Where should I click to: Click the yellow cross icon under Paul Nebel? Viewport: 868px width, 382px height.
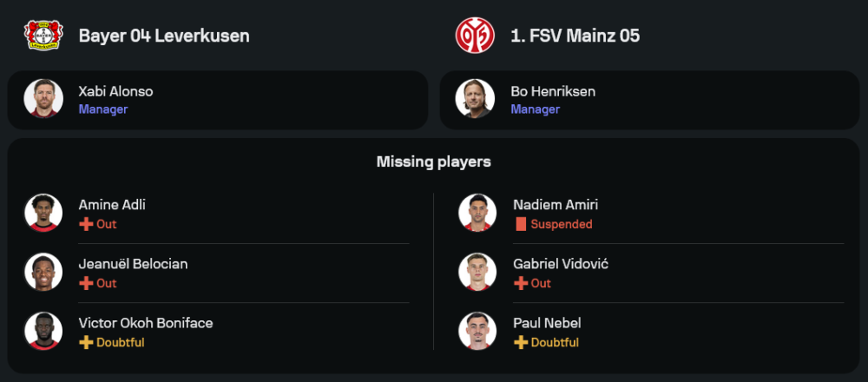(521, 342)
